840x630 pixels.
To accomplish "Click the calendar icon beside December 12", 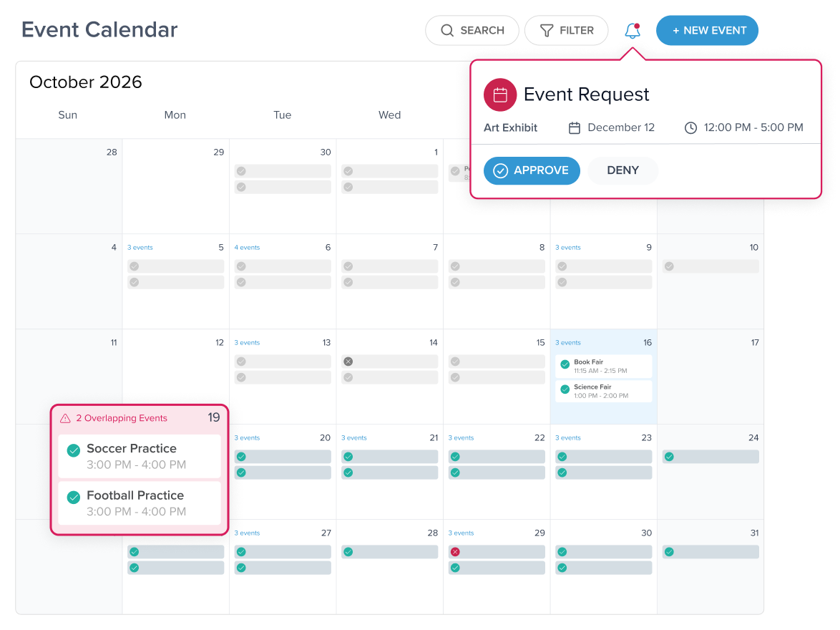I will pos(575,127).
